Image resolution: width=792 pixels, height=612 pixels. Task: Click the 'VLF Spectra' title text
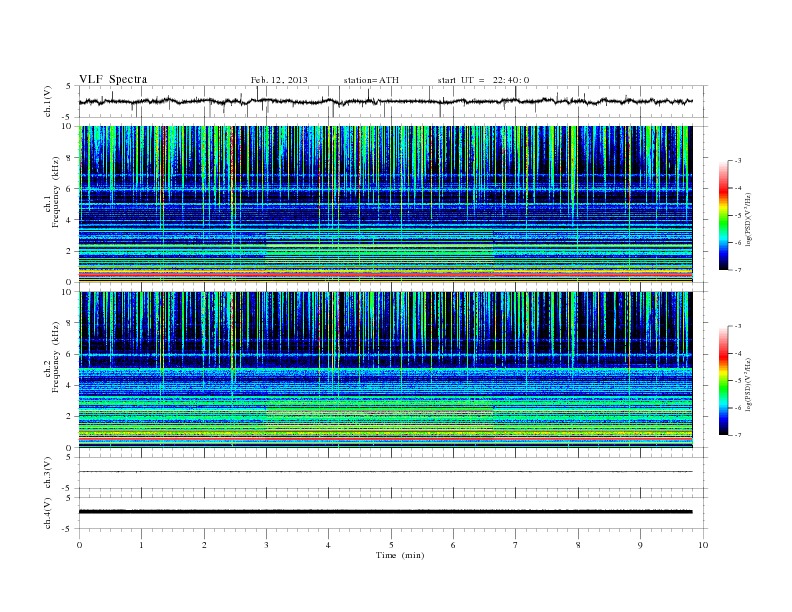point(113,79)
